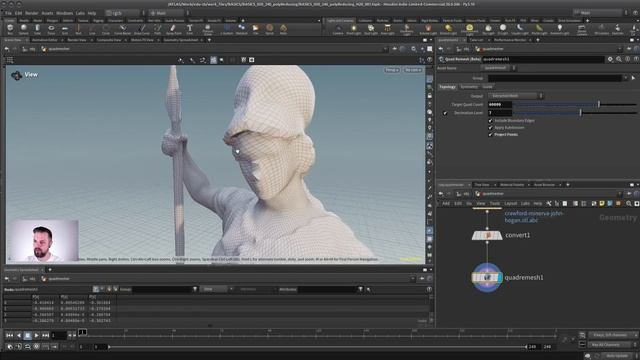The height and width of the screenshot is (360, 640).
Task: Select the Sphere shelf tool
Action: (x=24, y=29)
